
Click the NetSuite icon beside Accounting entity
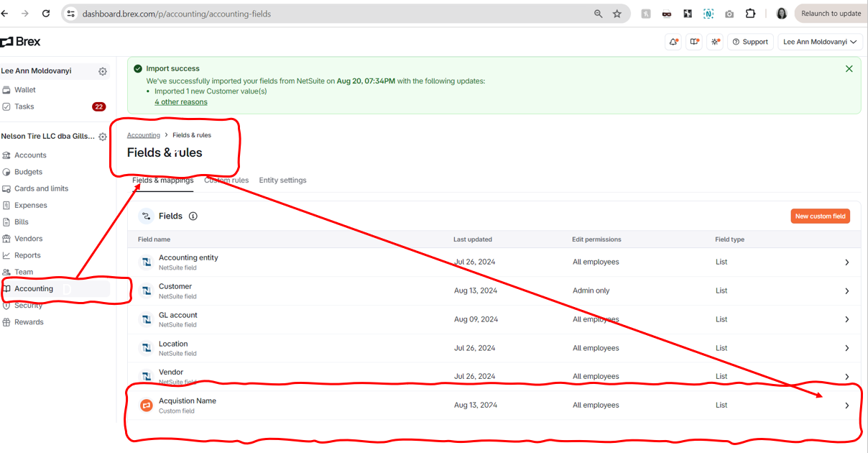(x=146, y=262)
